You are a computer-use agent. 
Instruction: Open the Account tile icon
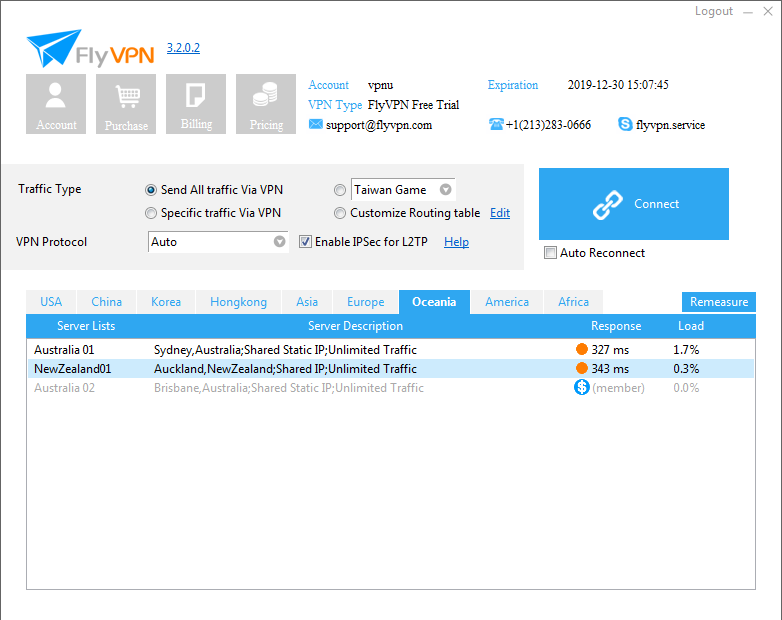pos(56,104)
